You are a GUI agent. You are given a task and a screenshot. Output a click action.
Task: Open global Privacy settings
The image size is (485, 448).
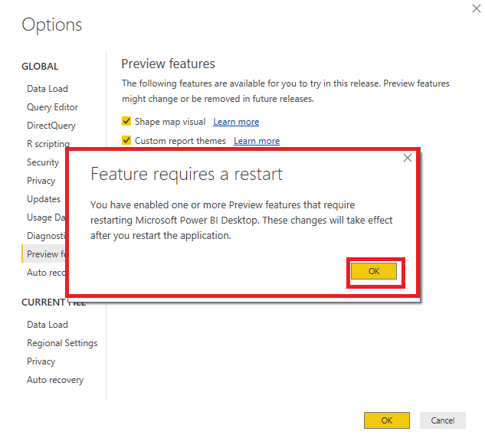(41, 181)
